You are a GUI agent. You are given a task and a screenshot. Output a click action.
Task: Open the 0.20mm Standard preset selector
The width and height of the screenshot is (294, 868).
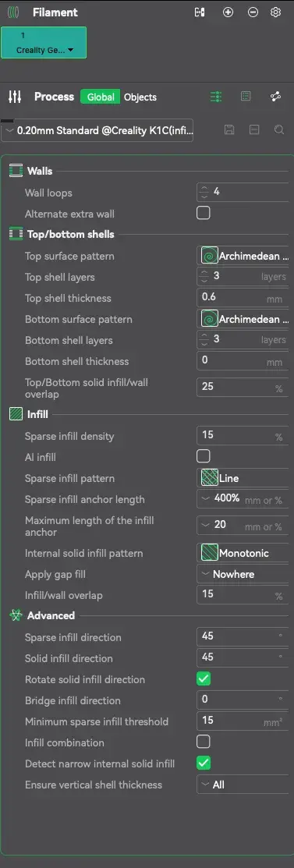[x=98, y=131]
